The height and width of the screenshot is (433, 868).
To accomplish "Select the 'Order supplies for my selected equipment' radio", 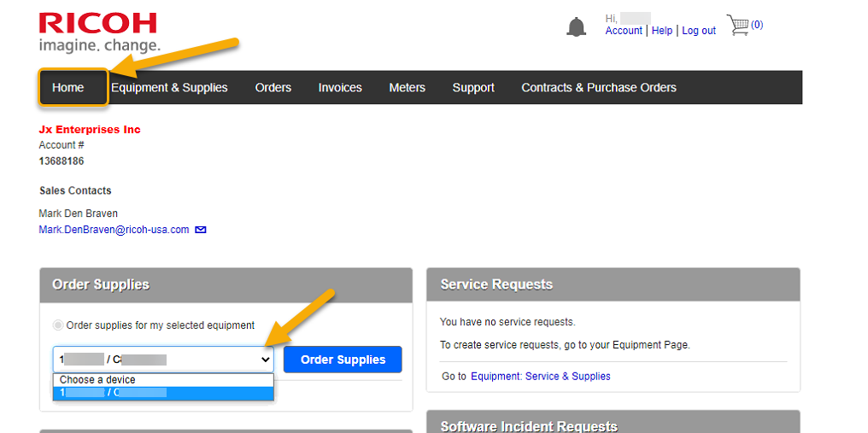I will [57, 325].
